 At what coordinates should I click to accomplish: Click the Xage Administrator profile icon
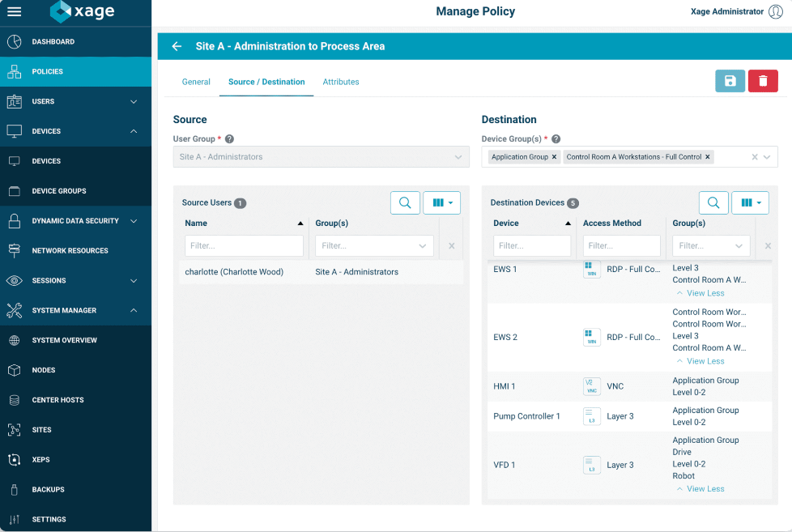775,11
